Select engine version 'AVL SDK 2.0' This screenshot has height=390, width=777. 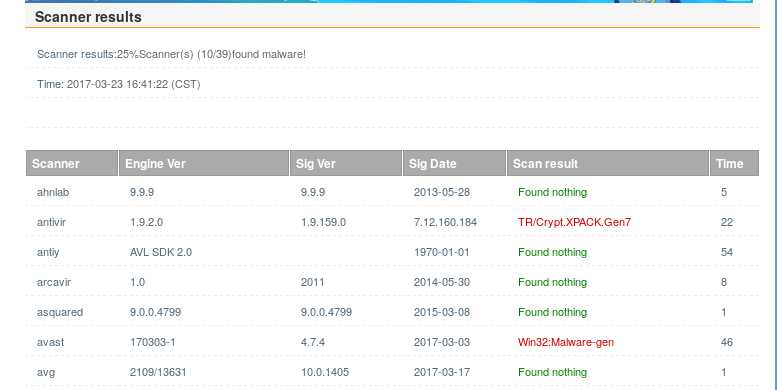coord(161,252)
